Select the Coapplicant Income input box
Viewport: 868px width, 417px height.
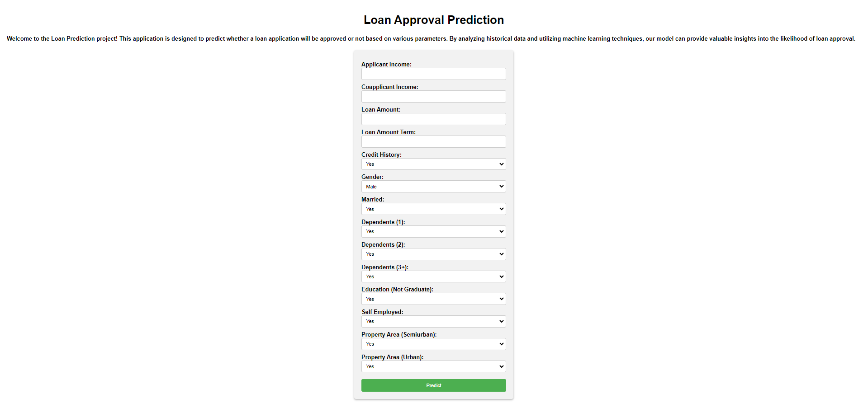[x=433, y=96]
